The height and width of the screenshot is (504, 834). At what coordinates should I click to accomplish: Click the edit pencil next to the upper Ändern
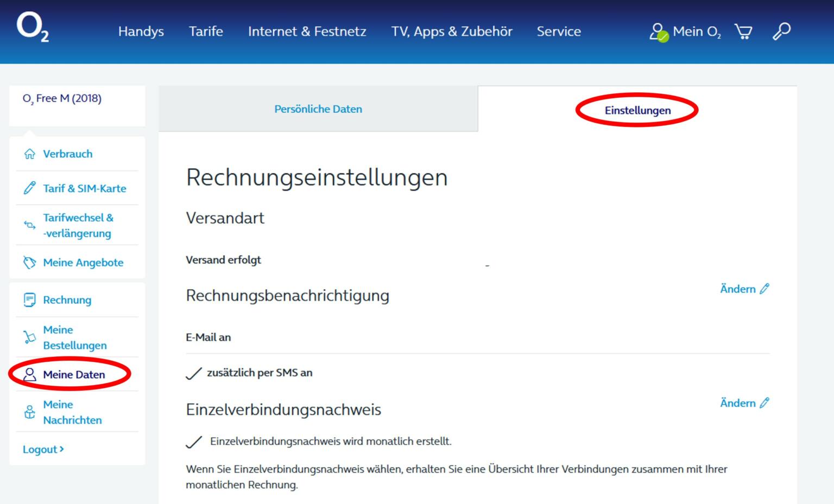tap(764, 289)
